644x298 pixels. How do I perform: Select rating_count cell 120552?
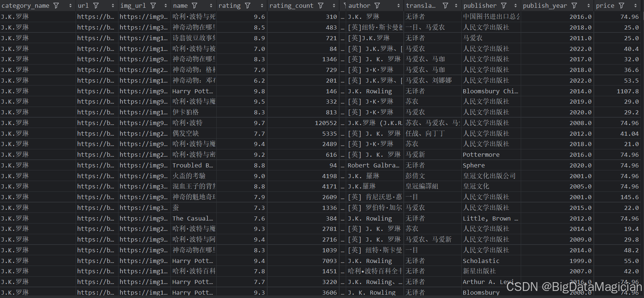pos(326,123)
